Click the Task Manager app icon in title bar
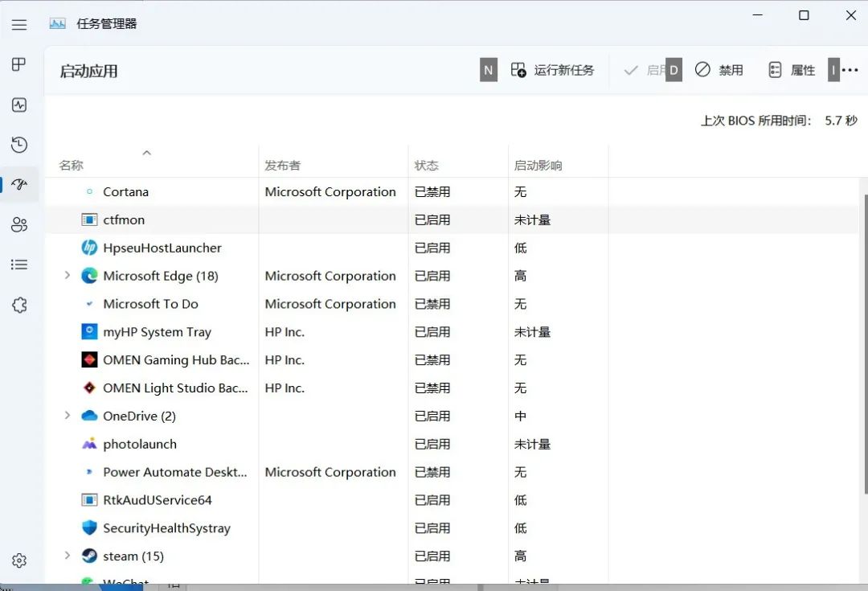868x591 pixels. [58, 24]
